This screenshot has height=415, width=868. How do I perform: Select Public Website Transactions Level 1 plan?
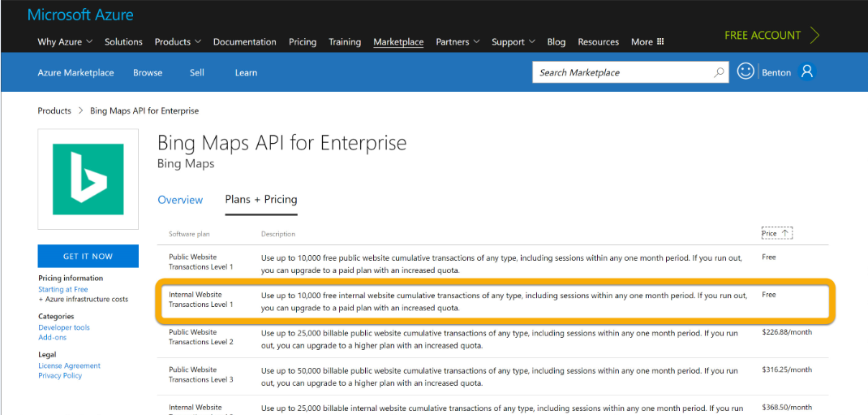click(x=201, y=262)
